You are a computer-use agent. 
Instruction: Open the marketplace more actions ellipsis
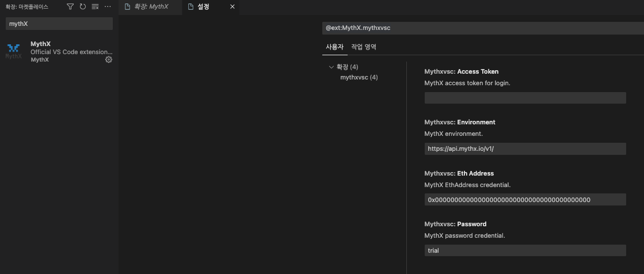coord(108,6)
